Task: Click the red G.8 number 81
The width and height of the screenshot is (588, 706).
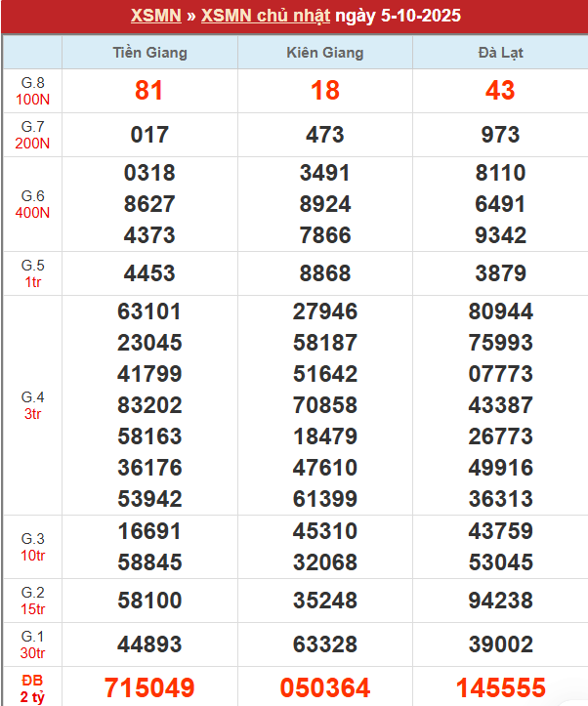Action: pyautogui.click(x=149, y=91)
